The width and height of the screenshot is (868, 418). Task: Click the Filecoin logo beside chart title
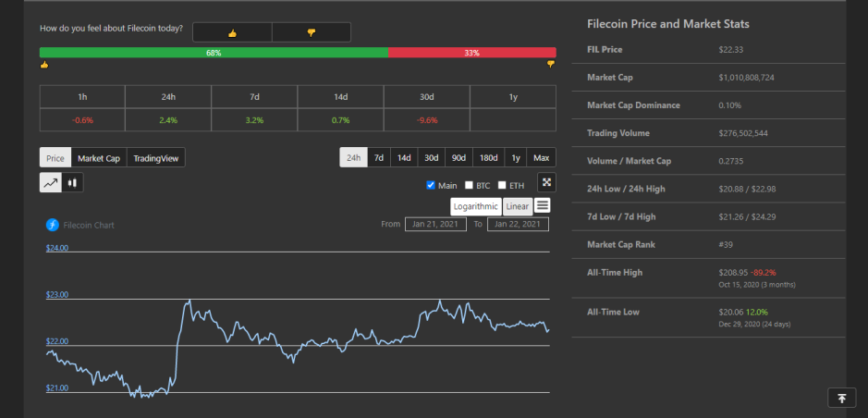point(52,225)
